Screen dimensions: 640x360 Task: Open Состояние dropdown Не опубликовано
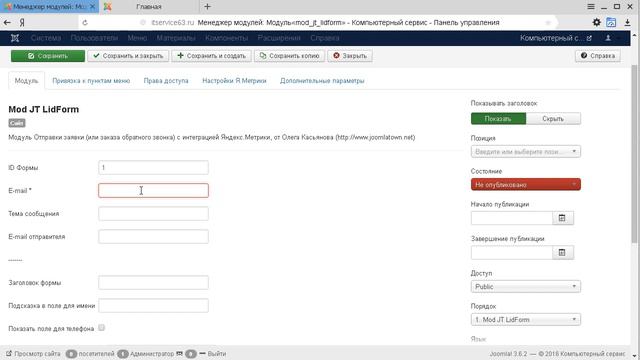pos(526,184)
